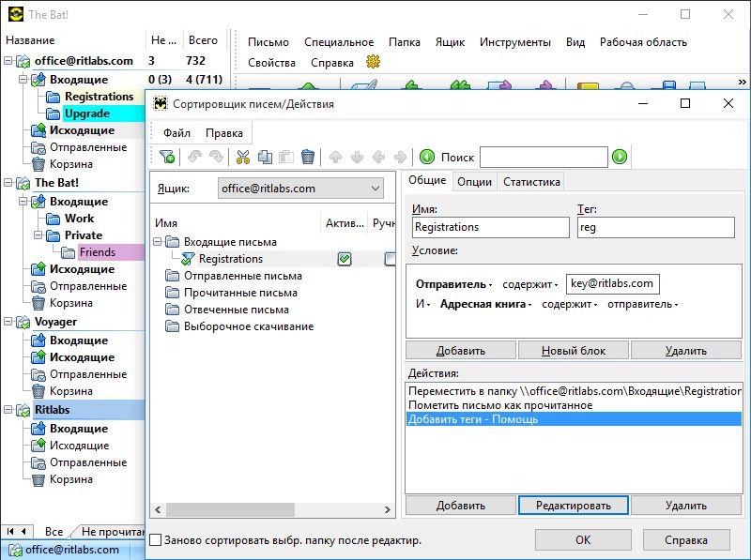The height and width of the screenshot is (560, 751).
Task: Switch to the Опции tab
Action: (x=474, y=182)
